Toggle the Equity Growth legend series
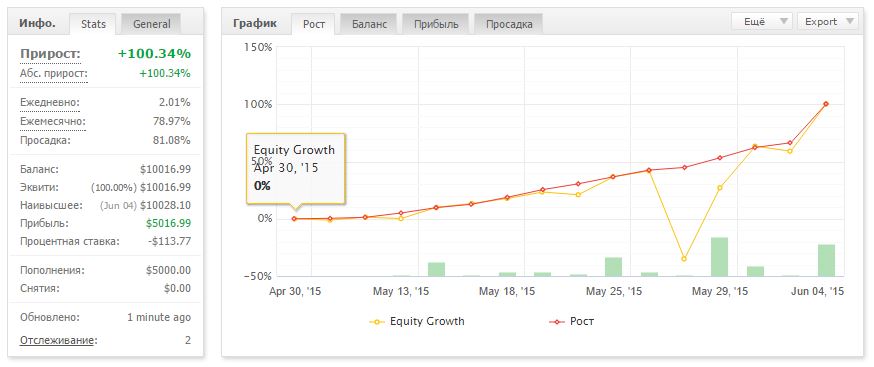 coord(417,322)
